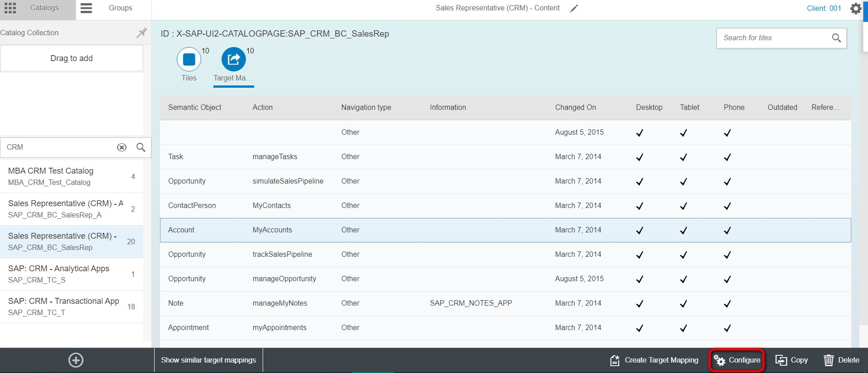Viewport: 868px width, 373px height.
Task: Pin the Catalog Collection panel
Action: tap(142, 33)
